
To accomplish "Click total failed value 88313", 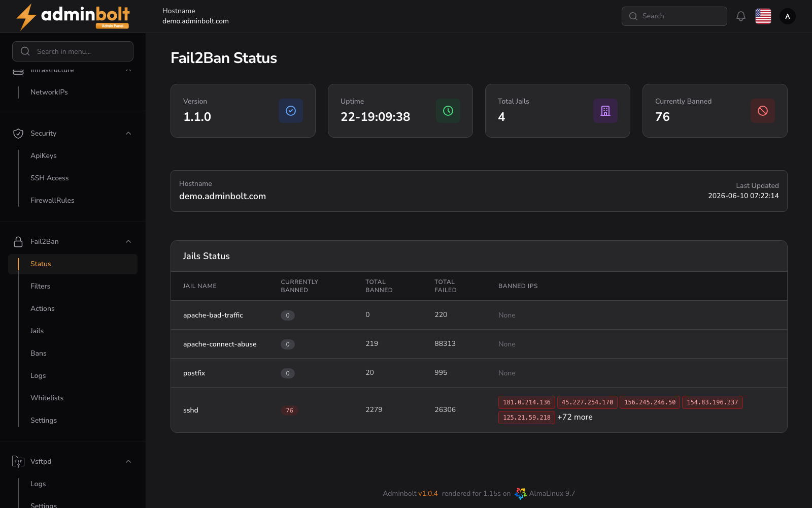I will [x=445, y=343].
